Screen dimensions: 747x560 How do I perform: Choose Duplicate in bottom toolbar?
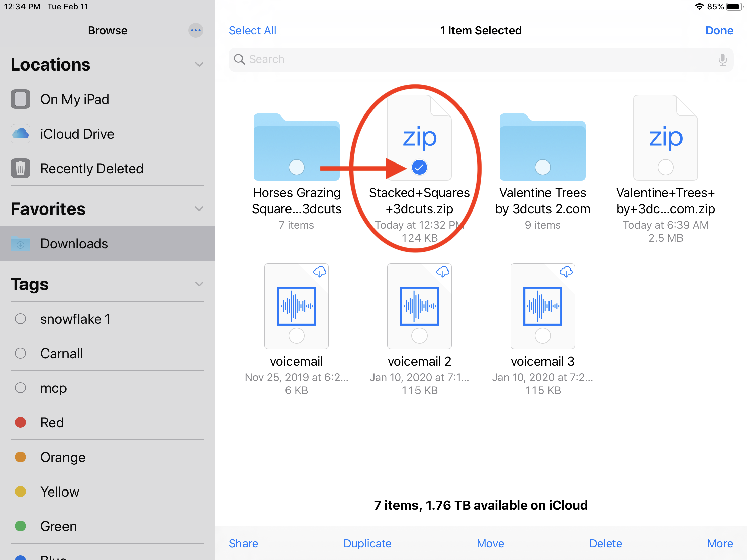367,544
